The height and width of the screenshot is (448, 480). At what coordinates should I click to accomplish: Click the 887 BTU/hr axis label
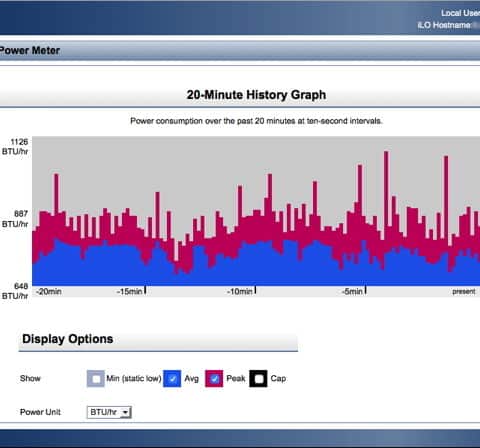(x=15, y=219)
